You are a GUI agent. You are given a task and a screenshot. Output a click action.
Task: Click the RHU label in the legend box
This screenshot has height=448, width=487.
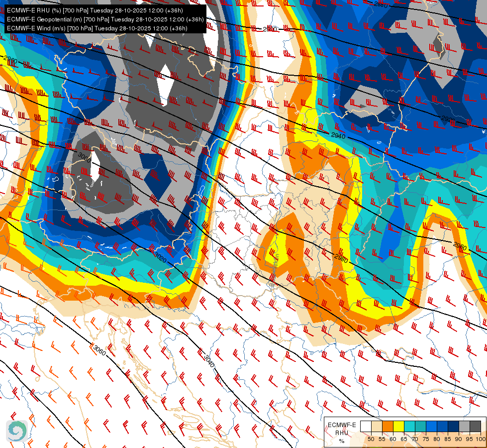tap(342, 433)
